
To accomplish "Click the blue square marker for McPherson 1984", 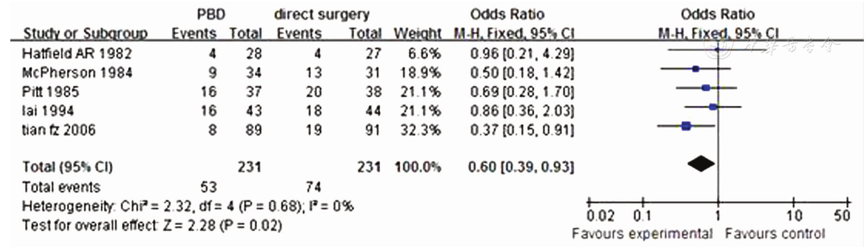I will tap(696, 69).
